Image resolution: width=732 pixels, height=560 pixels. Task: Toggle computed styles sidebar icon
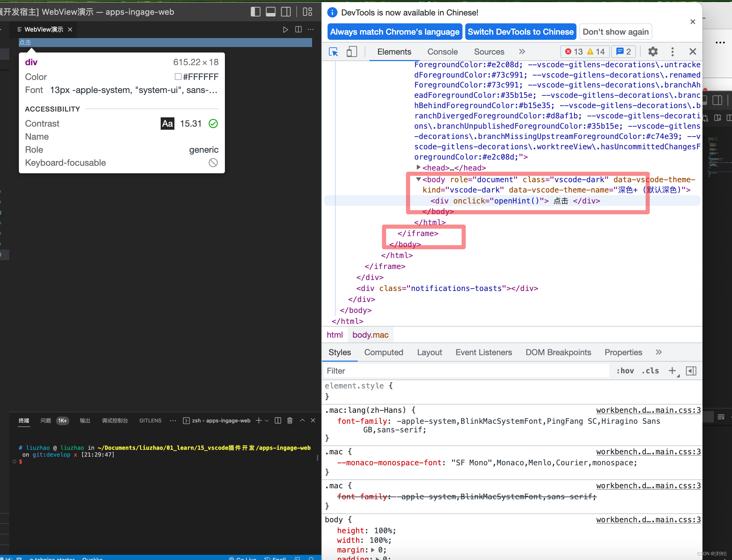(x=691, y=371)
